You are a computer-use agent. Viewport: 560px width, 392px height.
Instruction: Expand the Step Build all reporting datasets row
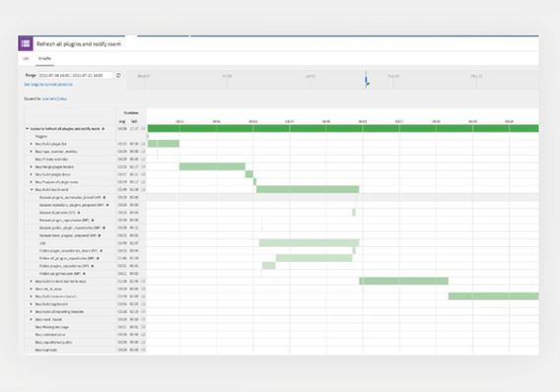point(32,312)
